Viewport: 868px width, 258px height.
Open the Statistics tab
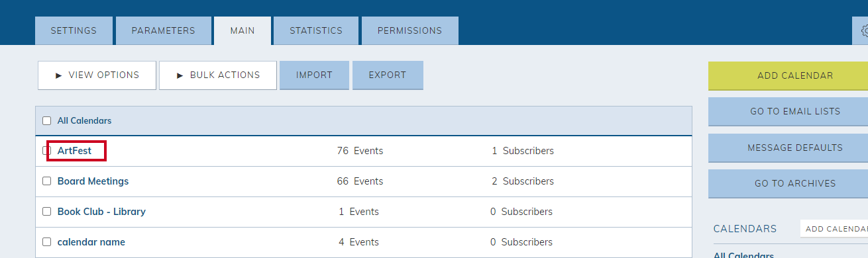316,30
